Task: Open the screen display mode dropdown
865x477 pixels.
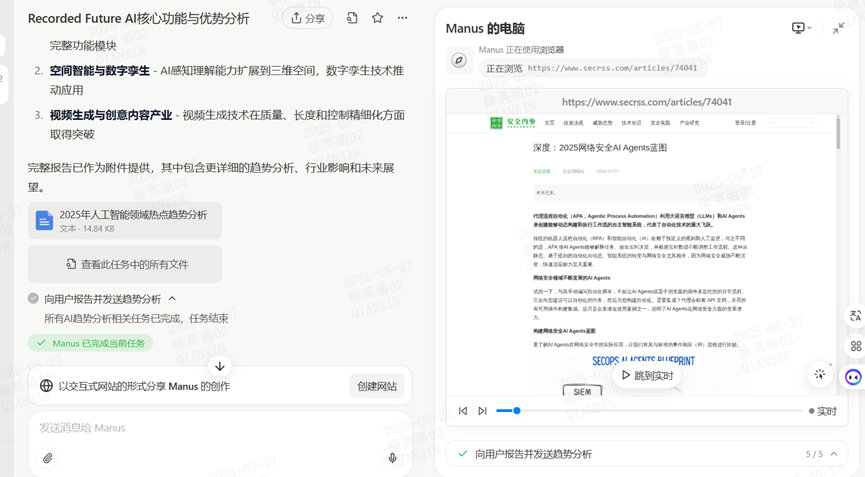Action: click(801, 28)
